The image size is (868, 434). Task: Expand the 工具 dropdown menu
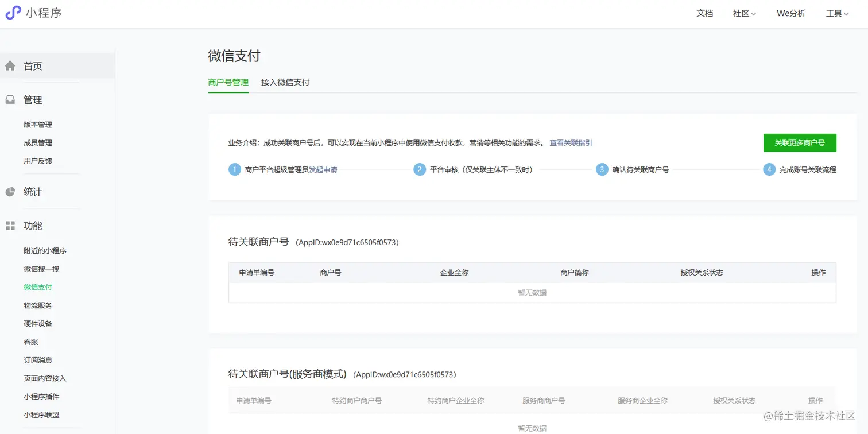pyautogui.click(x=838, y=14)
